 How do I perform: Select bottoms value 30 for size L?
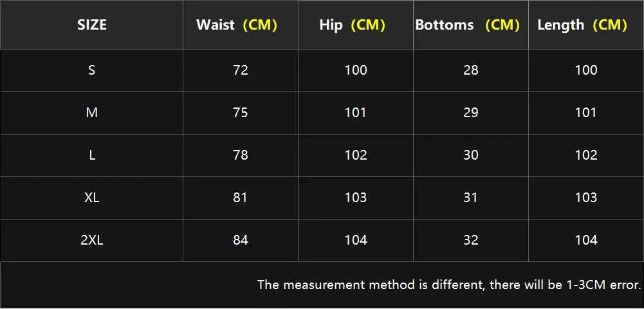[471, 155]
